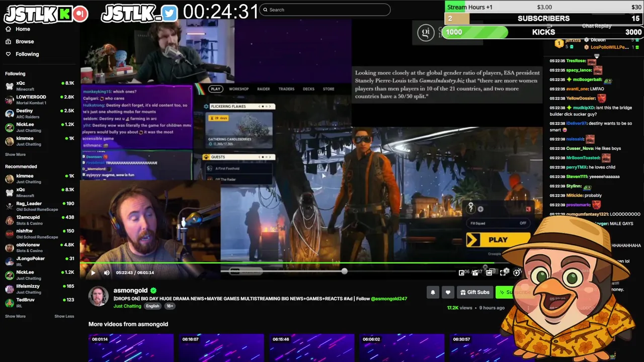Click the 17.2K views count text

(459, 308)
